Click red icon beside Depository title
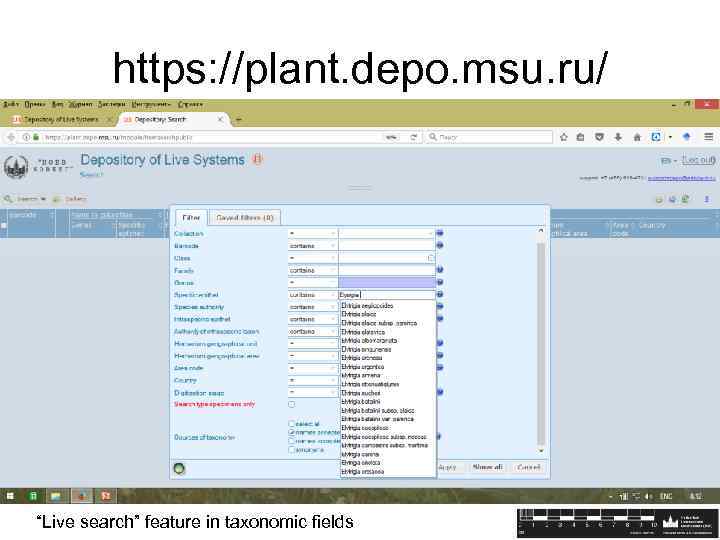 257,159
